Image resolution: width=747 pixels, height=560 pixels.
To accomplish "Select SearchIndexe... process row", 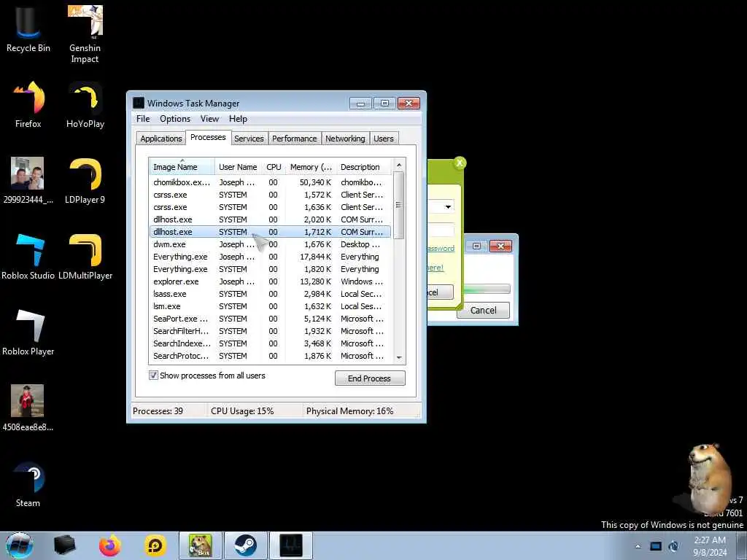I will point(270,343).
